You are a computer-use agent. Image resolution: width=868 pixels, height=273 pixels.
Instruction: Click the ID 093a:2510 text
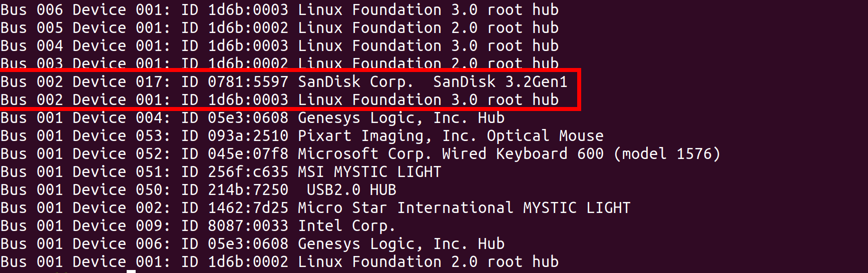tap(235, 135)
